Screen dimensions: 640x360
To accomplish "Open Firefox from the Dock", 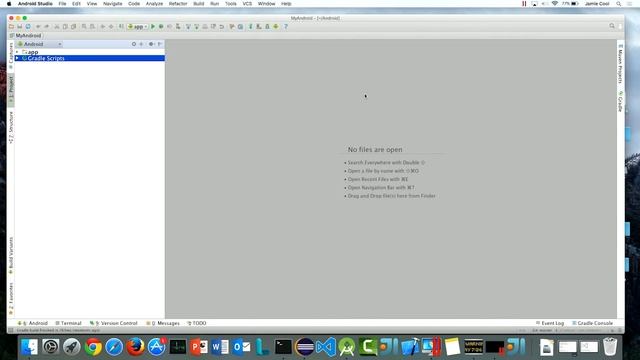I will (136, 347).
